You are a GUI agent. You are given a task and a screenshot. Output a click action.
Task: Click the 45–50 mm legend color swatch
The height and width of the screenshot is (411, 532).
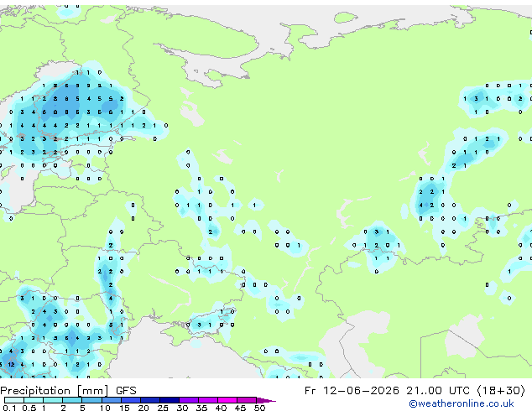click(247, 400)
